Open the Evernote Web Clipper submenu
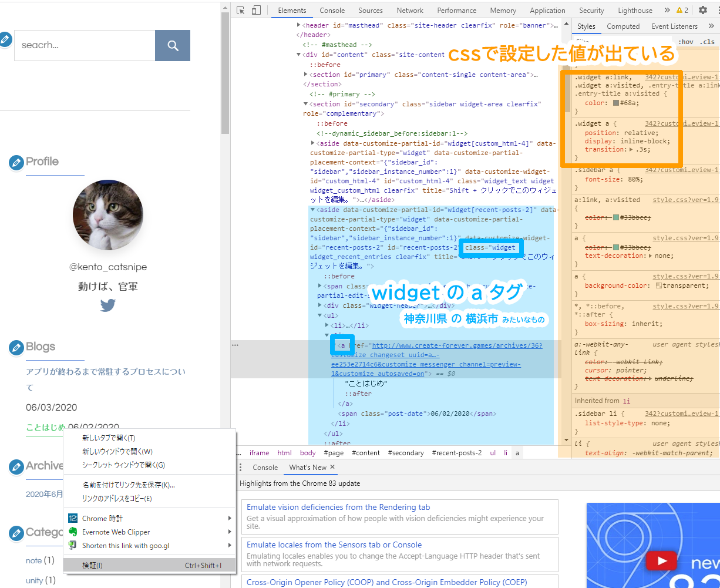This screenshot has height=588, width=720. (x=149, y=532)
